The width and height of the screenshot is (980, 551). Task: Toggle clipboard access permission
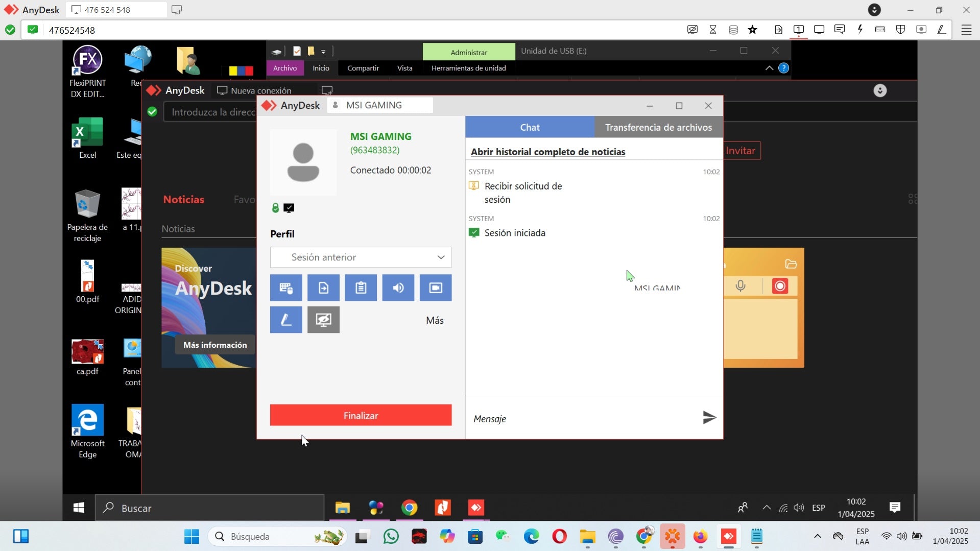coord(361,288)
